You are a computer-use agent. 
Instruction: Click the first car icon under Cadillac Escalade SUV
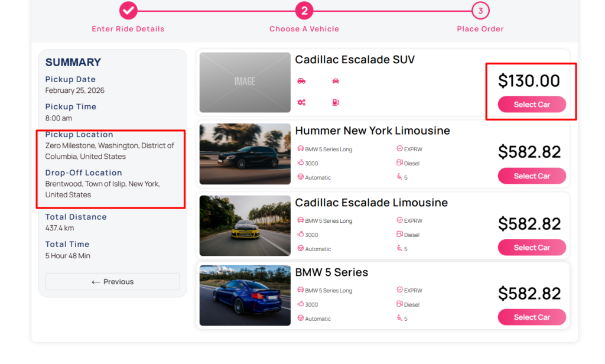click(301, 81)
